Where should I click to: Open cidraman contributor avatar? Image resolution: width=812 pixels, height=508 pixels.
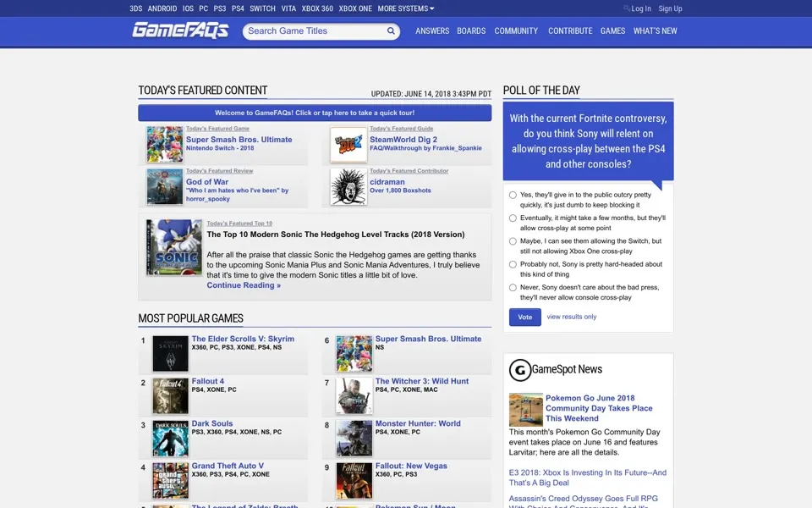tap(348, 186)
